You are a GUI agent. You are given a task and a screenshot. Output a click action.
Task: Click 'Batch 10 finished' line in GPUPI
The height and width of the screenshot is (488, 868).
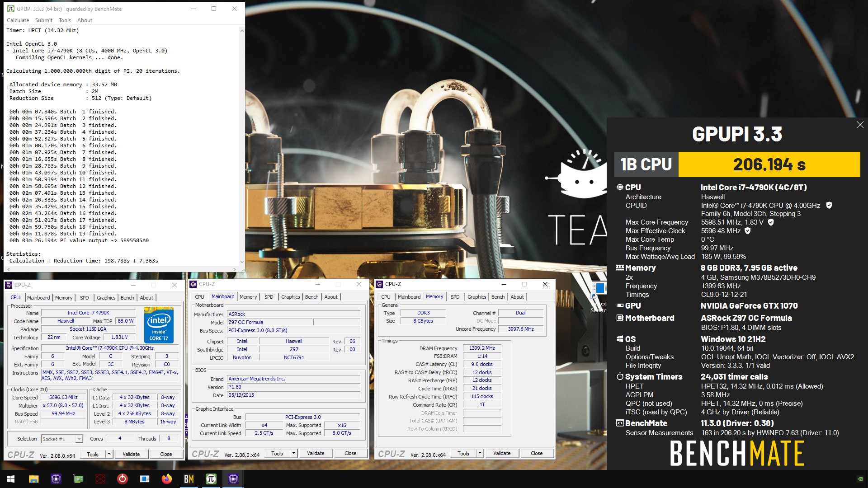[63, 173]
